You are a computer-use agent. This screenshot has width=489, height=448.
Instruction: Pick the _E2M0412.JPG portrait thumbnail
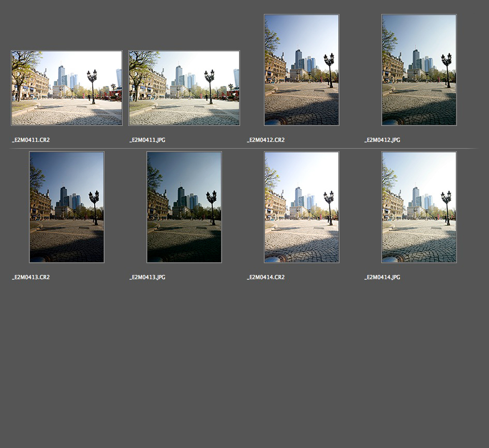coord(419,70)
